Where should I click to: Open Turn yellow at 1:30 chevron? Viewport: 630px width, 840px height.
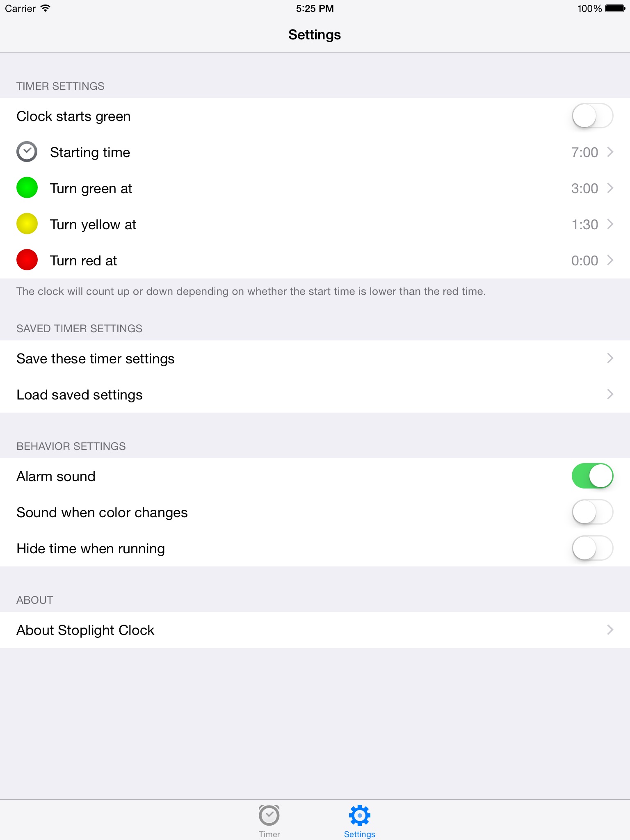610,224
